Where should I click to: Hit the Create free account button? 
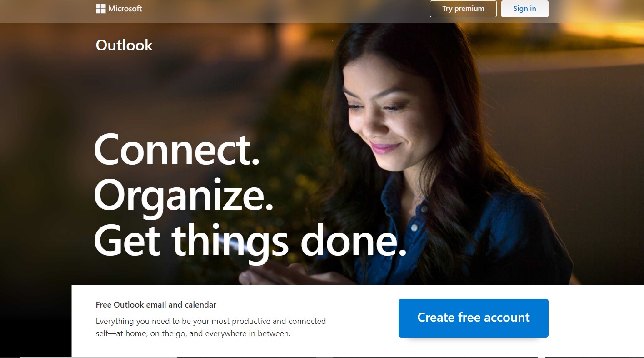pos(473,318)
